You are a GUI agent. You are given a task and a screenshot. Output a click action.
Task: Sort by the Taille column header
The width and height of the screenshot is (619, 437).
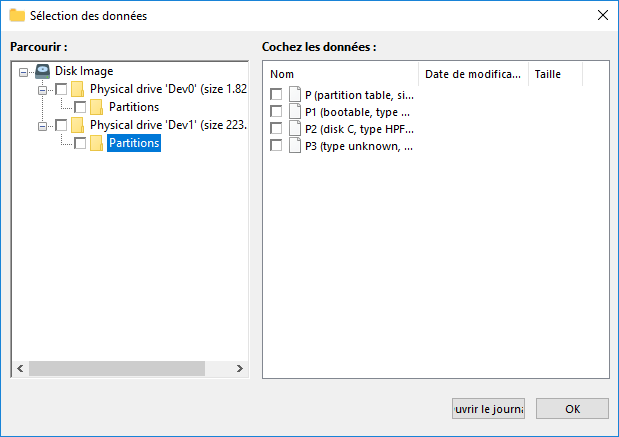pyautogui.click(x=555, y=74)
